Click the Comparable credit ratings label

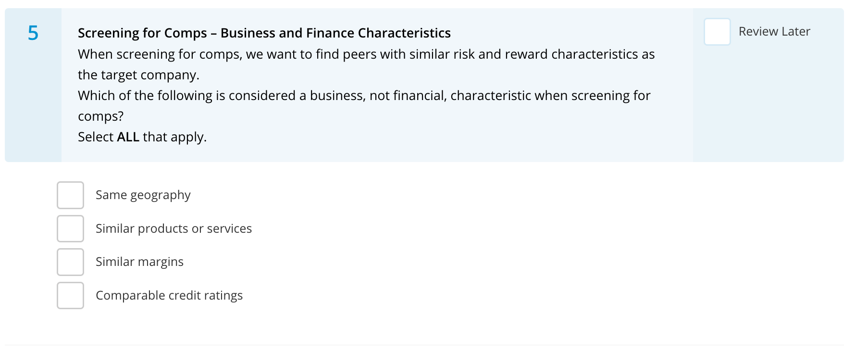[169, 295]
